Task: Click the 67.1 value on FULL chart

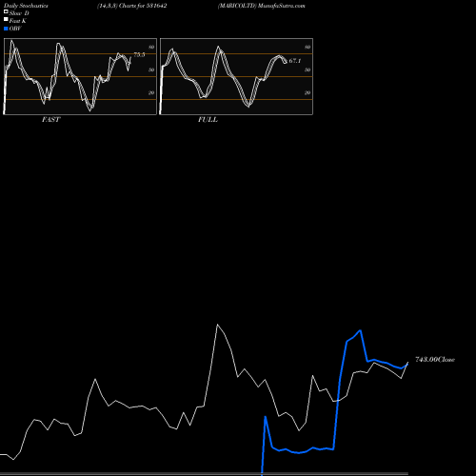Action: pyautogui.click(x=295, y=61)
